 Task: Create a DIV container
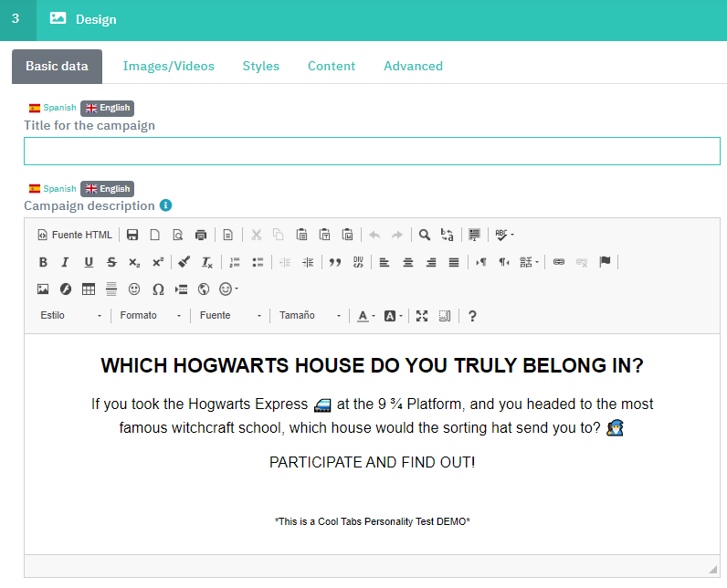pyautogui.click(x=358, y=262)
